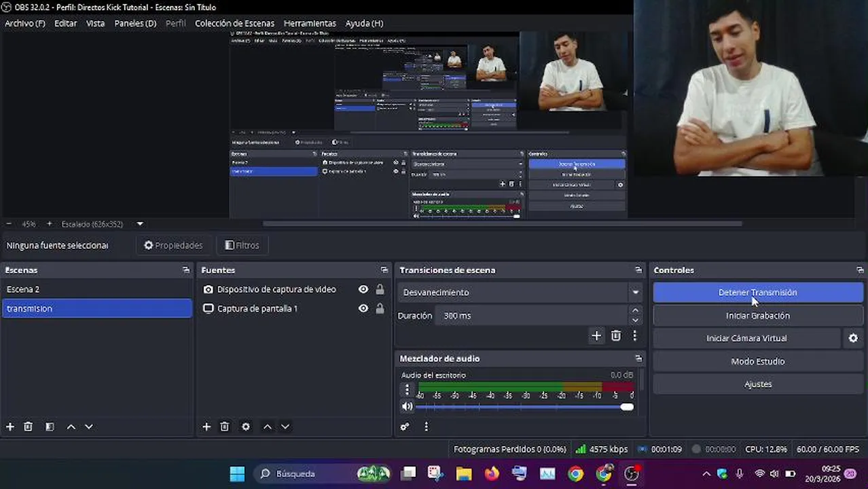
Task: Open advanced audio properties gears icon
Action: tap(405, 427)
